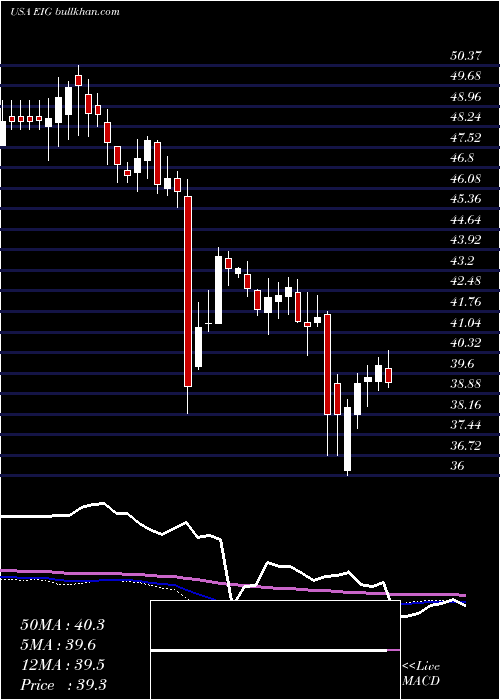Click the 38.88 price axis label
The width and height of the screenshot is (500, 700).
point(466,384)
